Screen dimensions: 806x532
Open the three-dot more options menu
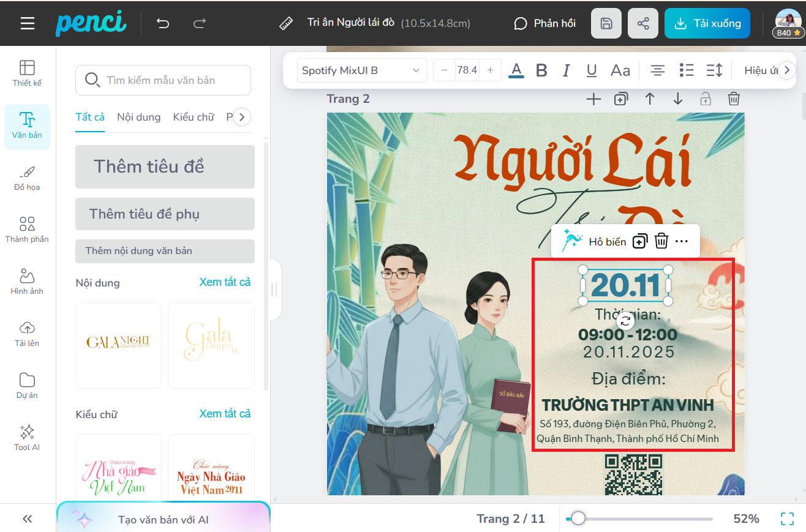(682, 241)
